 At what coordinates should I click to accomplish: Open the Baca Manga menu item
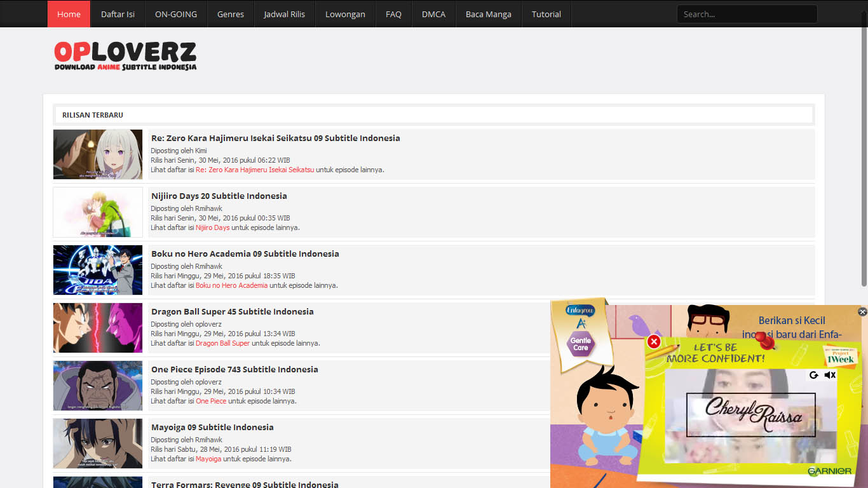pos(489,14)
